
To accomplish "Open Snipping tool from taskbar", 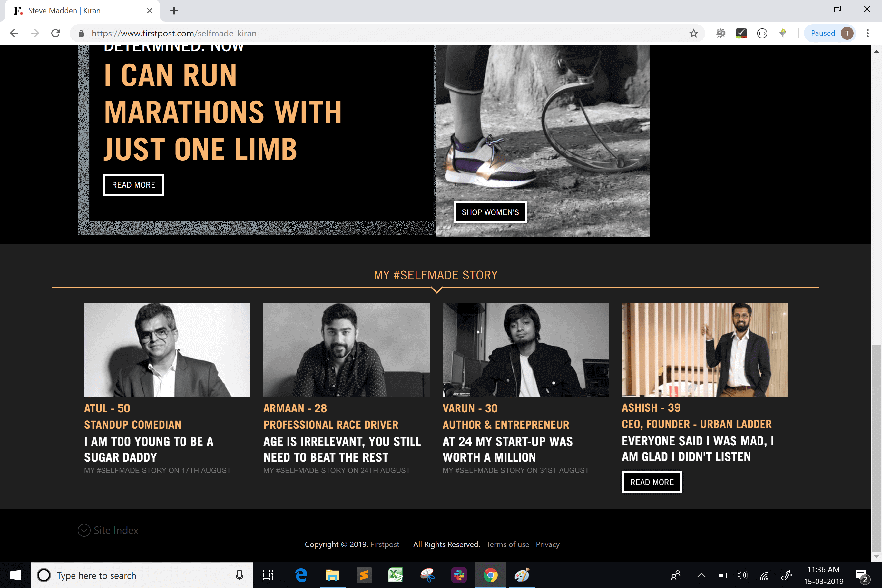I will pos(427,575).
